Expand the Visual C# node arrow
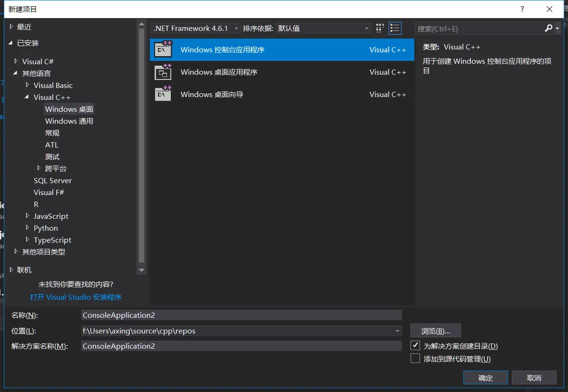 point(16,61)
